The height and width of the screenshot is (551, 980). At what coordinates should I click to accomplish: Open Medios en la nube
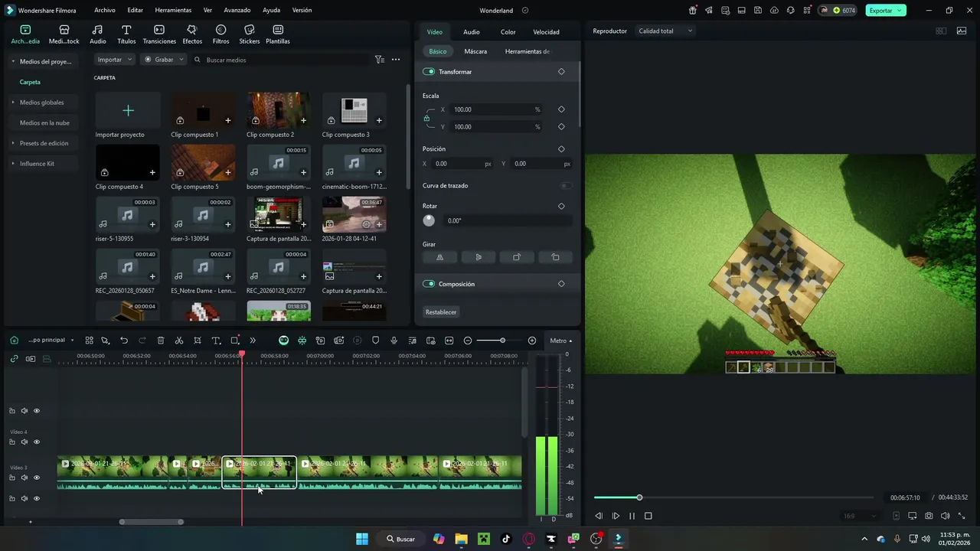44,122
